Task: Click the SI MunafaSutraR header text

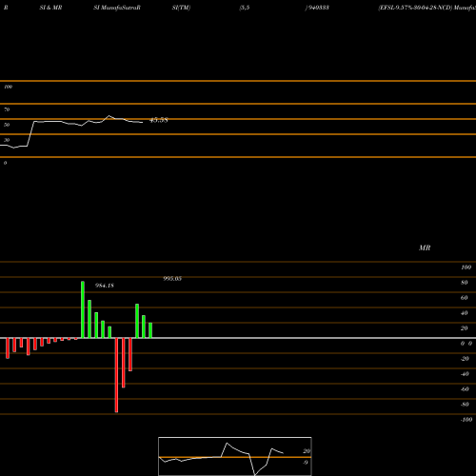Action: pyautogui.click(x=117, y=8)
